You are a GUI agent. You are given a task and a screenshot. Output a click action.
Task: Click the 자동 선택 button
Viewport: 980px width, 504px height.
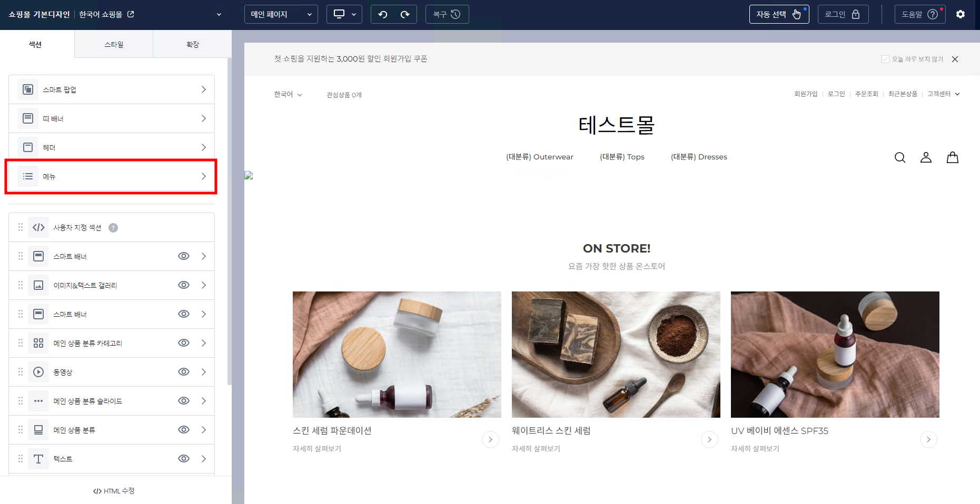(779, 14)
